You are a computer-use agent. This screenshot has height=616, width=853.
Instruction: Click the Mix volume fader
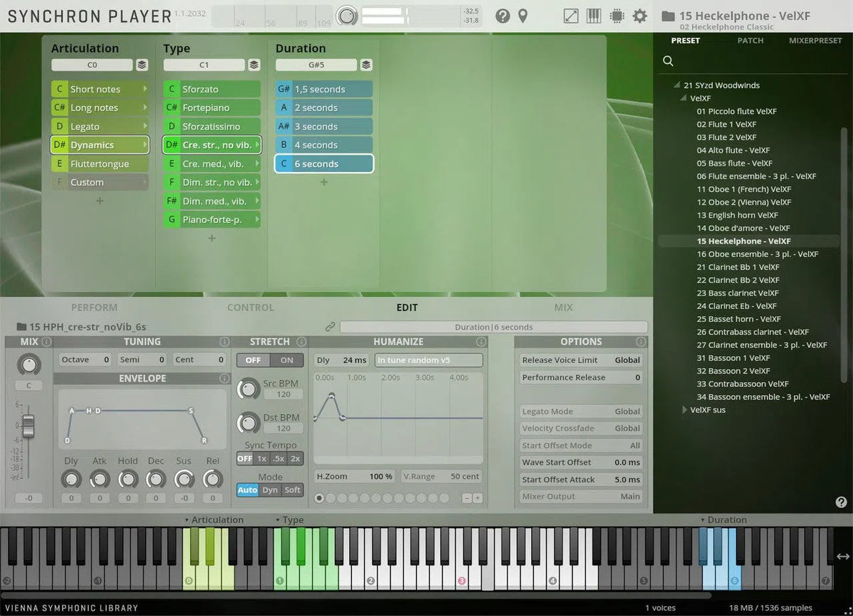click(x=28, y=426)
